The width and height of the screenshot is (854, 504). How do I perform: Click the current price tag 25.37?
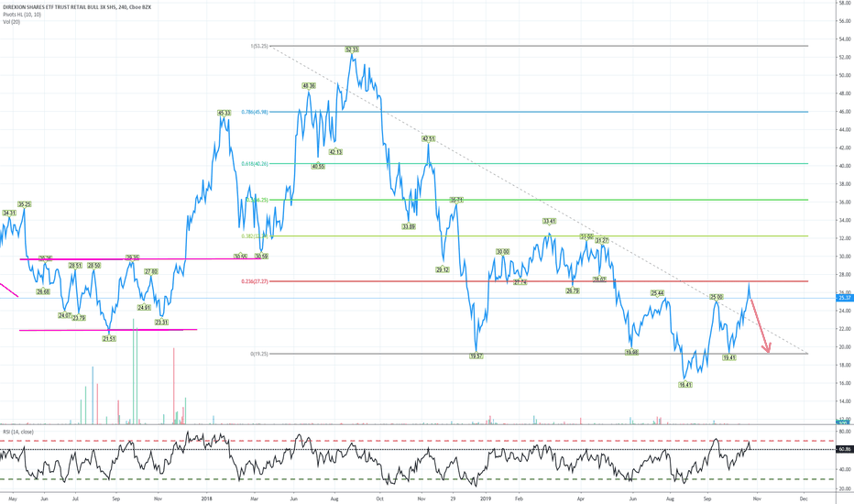[x=844, y=298]
